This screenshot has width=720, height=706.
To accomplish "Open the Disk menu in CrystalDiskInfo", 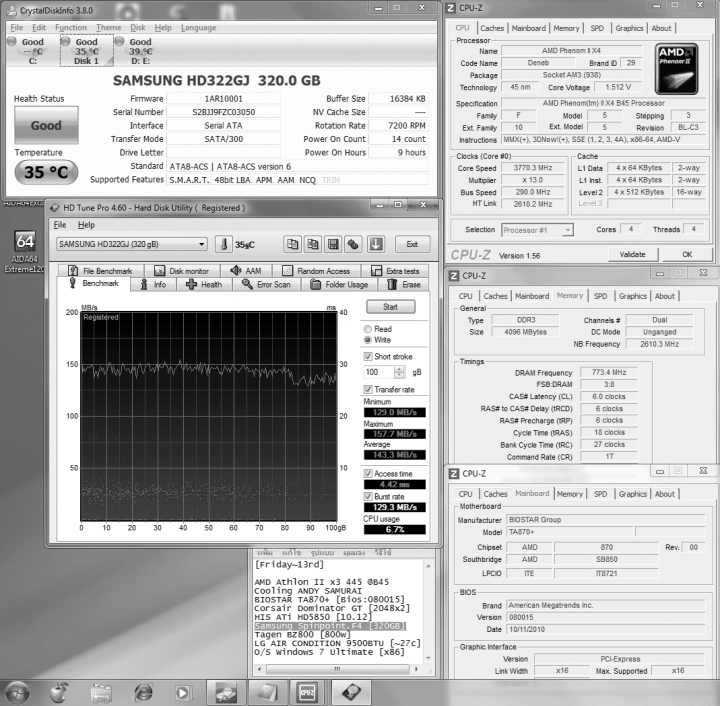I will 138,28.
